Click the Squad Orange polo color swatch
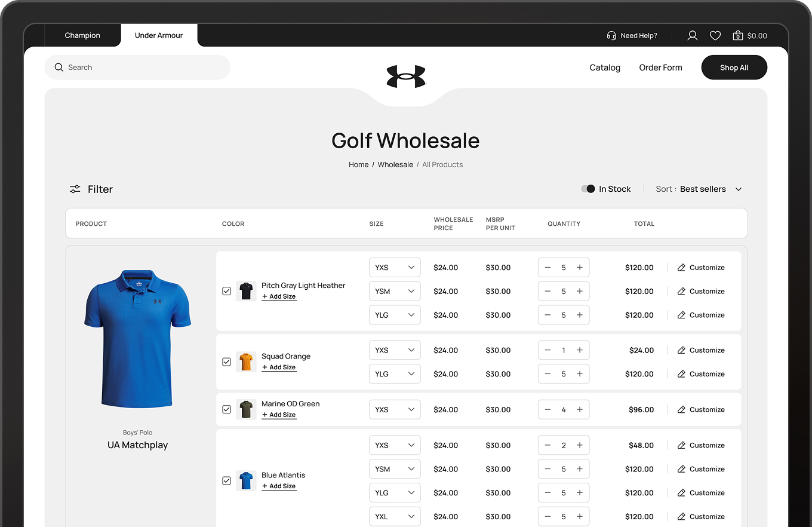 click(x=246, y=362)
